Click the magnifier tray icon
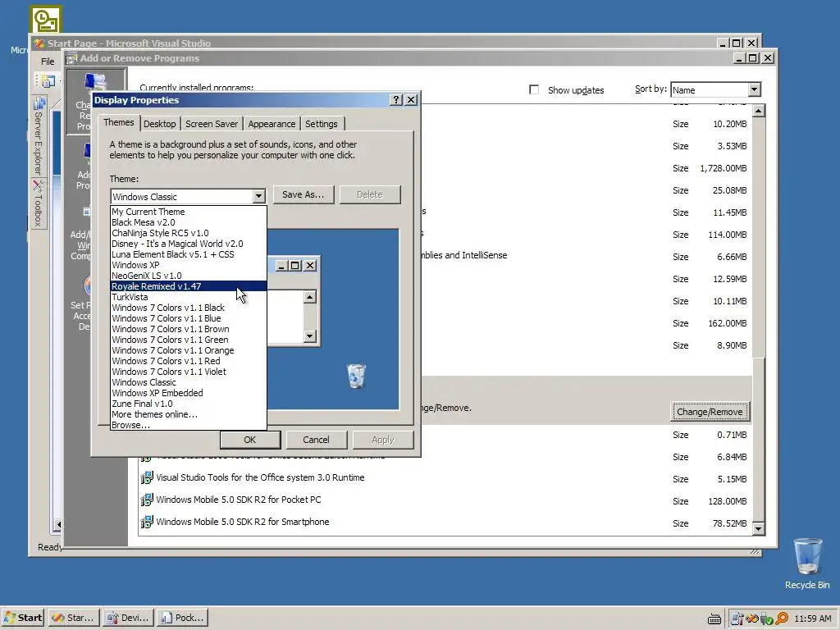Viewport: 840px width, 630px height. (782, 619)
